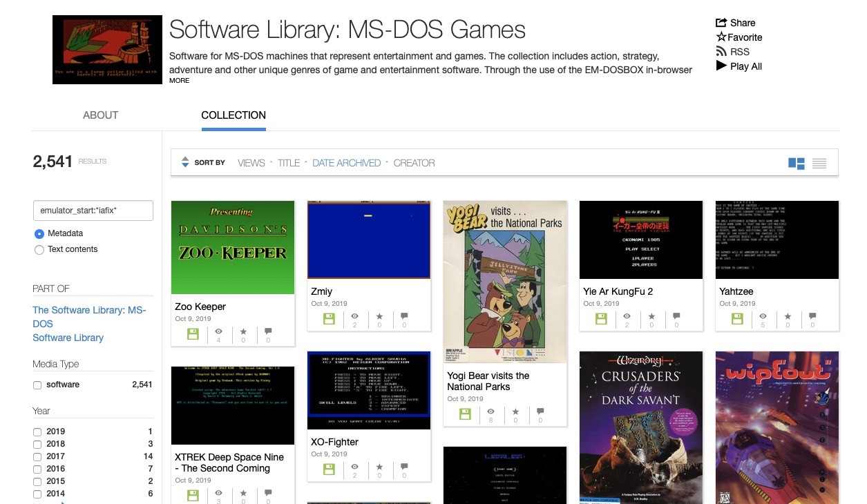Toggle the sort direction arrows

(185, 163)
